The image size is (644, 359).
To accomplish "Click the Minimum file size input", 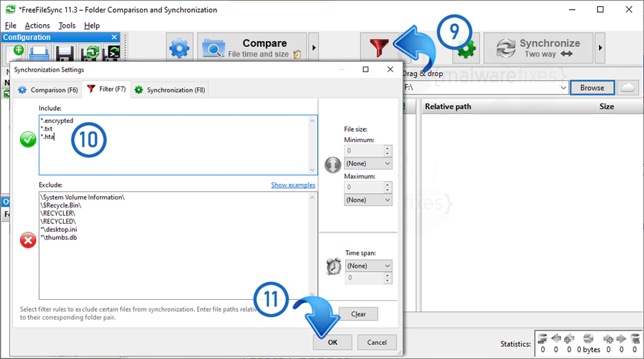I will point(364,151).
